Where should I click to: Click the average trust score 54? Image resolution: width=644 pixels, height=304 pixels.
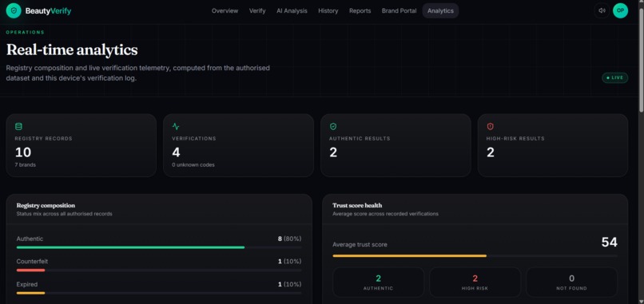pyautogui.click(x=609, y=242)
